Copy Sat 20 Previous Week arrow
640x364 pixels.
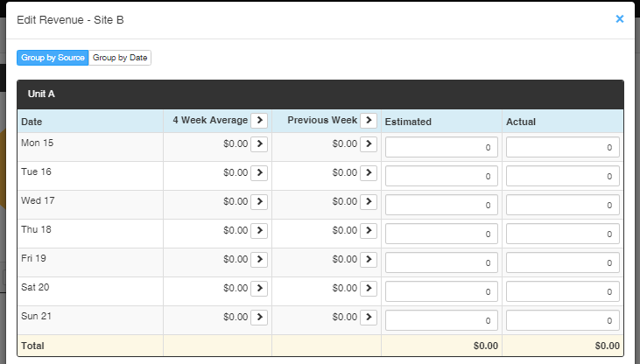point(369,289)
